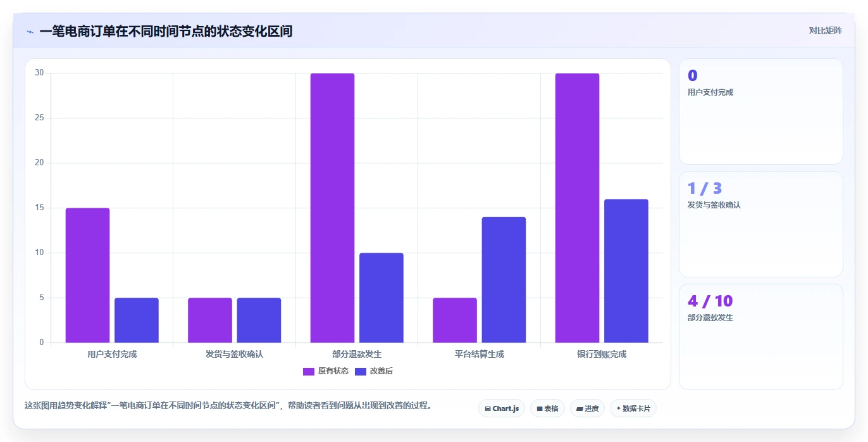Click the y-axis label 30
The image size is (868, 442).
[x=39, y=73]
